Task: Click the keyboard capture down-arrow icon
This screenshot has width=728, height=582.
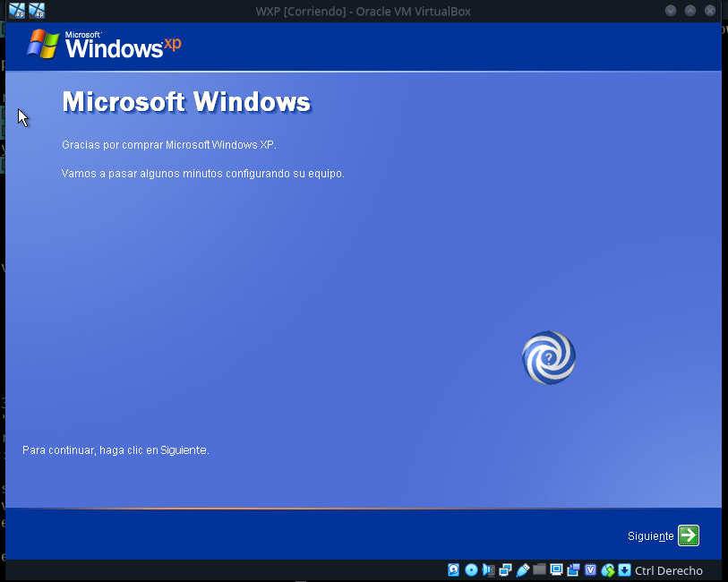Action: click(x=625, y=570)
